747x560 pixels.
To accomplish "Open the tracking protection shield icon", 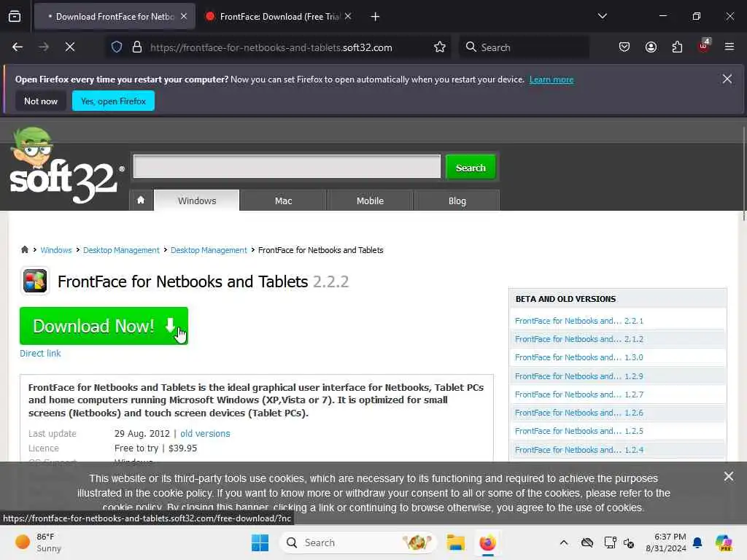I will tap(117, 47).
